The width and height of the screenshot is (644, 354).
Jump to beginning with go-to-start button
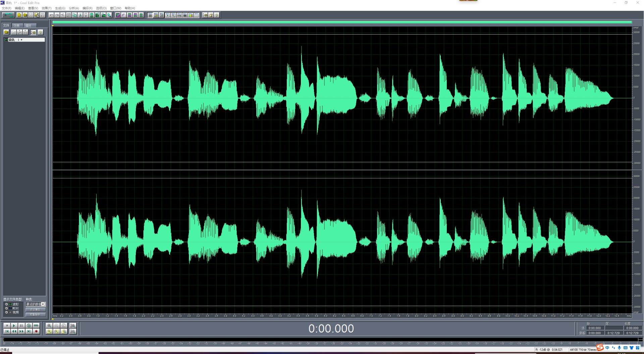pos(7,331)
